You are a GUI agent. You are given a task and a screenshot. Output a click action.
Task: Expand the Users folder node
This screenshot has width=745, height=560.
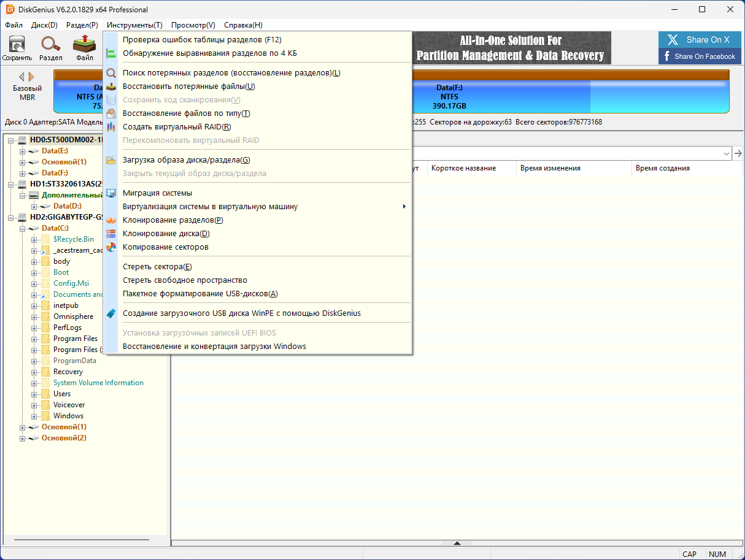click(34, 394)
